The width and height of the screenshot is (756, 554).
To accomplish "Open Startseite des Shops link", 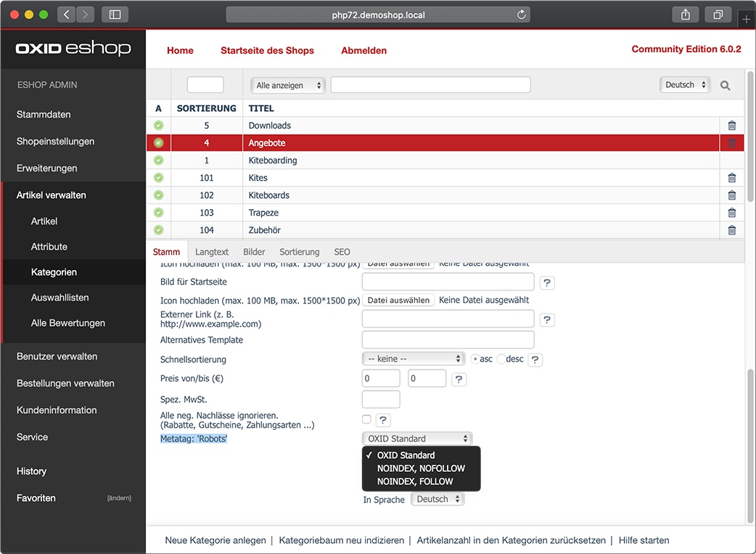I will tap(267, 51).
